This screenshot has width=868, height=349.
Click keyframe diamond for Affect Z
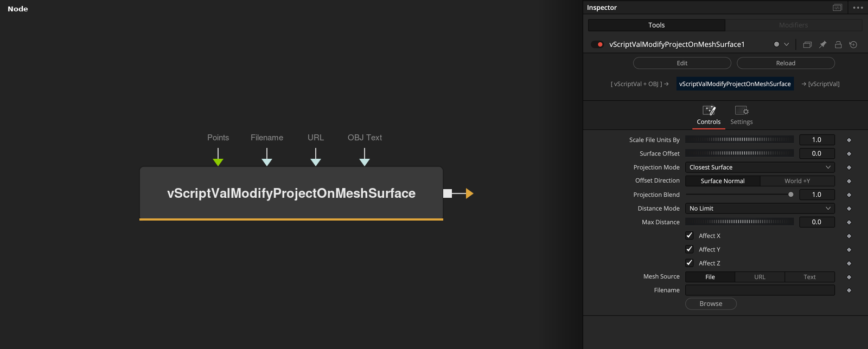[849, 263]
